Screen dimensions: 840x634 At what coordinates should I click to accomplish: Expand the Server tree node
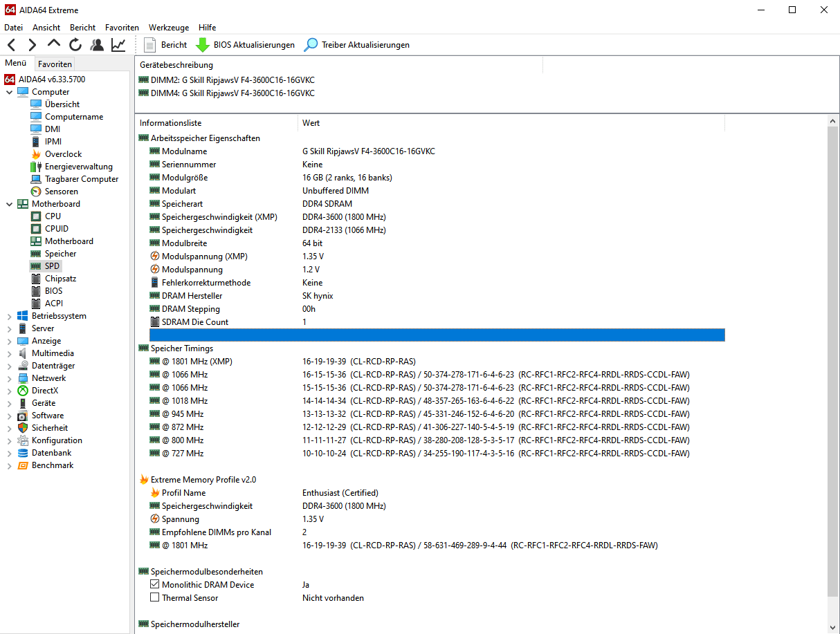click(x=9, y=328)
